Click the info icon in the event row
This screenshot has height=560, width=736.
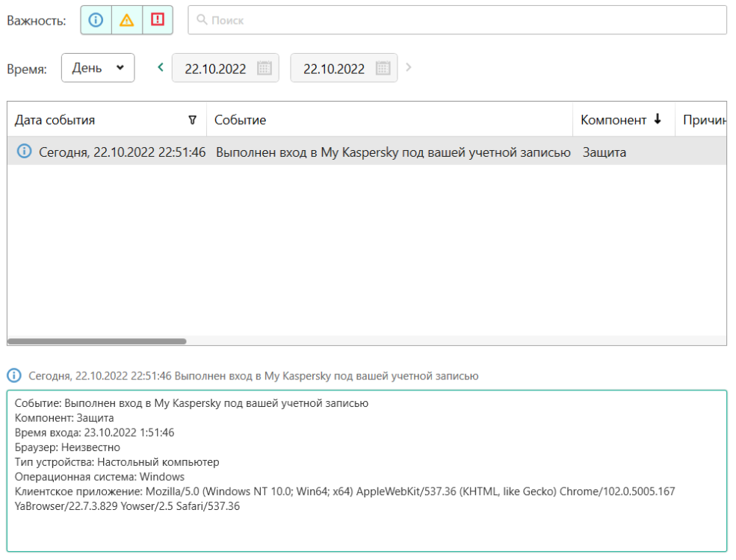coord(25,151)
